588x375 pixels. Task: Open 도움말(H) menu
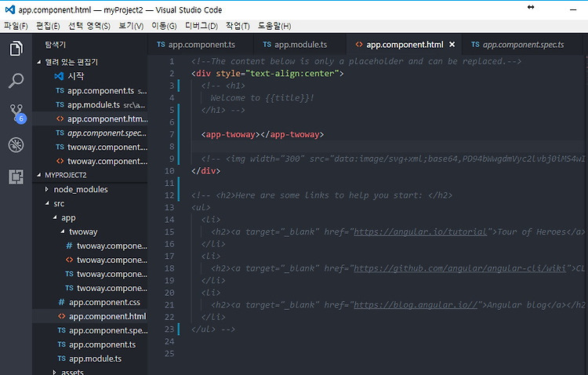[x=274, y=26]
